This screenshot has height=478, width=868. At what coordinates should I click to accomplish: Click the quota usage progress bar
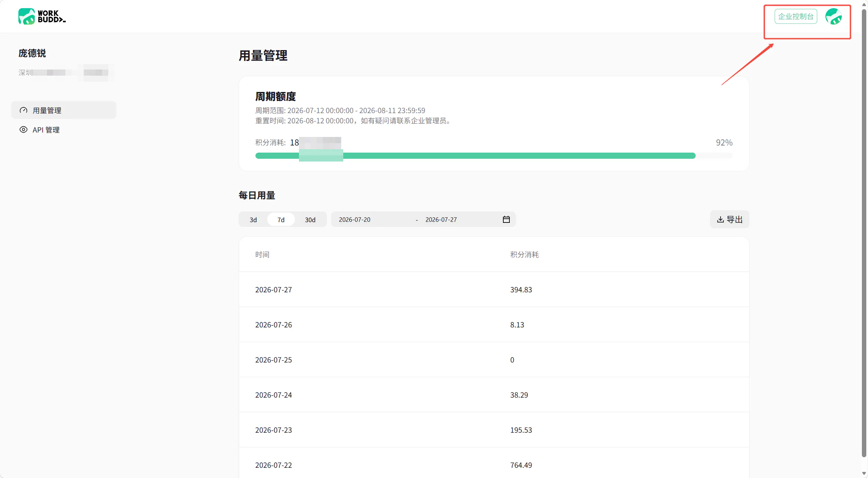coord(494,156)
